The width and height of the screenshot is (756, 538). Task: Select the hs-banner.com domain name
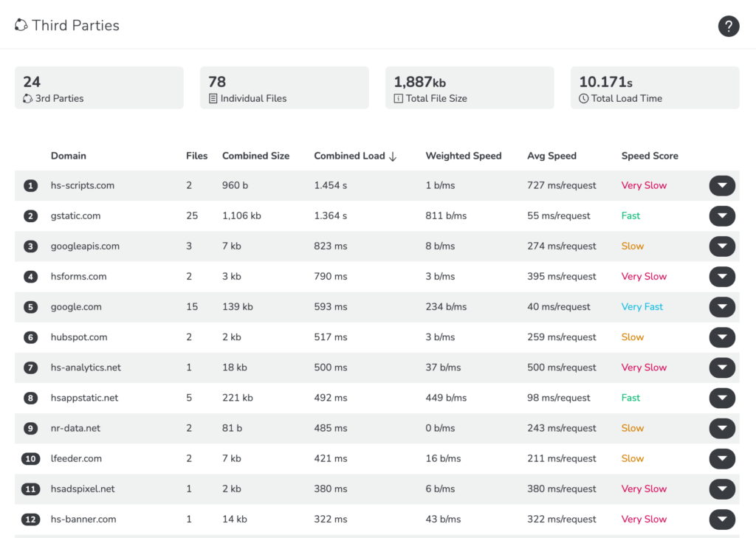[x=83, y=520]
